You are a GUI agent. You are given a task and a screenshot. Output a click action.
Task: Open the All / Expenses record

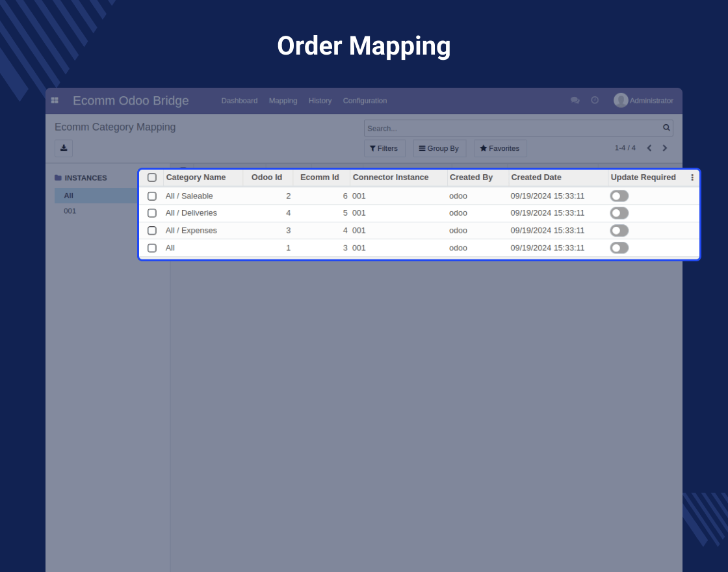pyautogui.click(x=191, y=231)
